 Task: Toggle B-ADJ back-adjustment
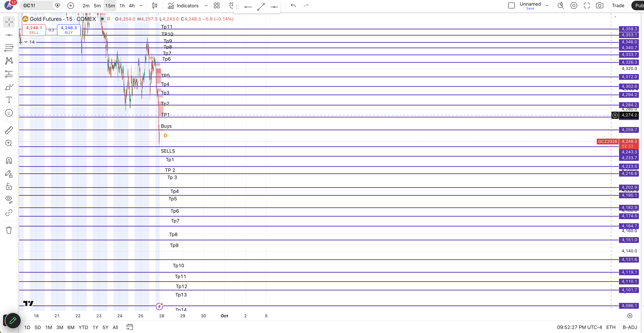(x=630, y=327)
